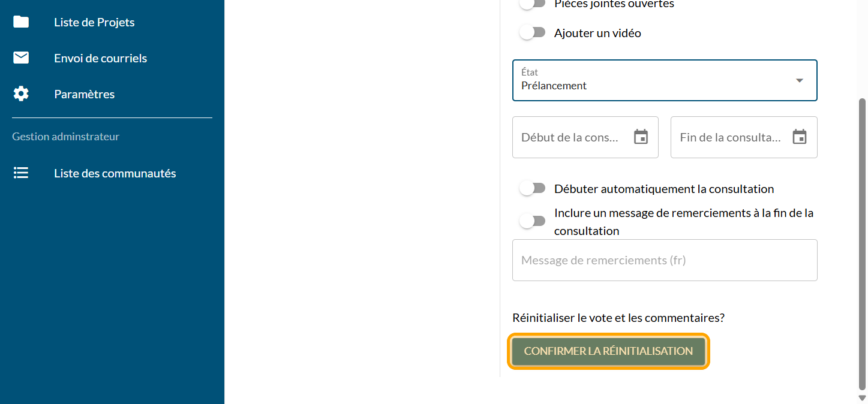Image resolution: width=868 pixels, height=404 pixels.
Task: Toggle the Pièces jointes ouvertes switch
Action: (532, 4)
